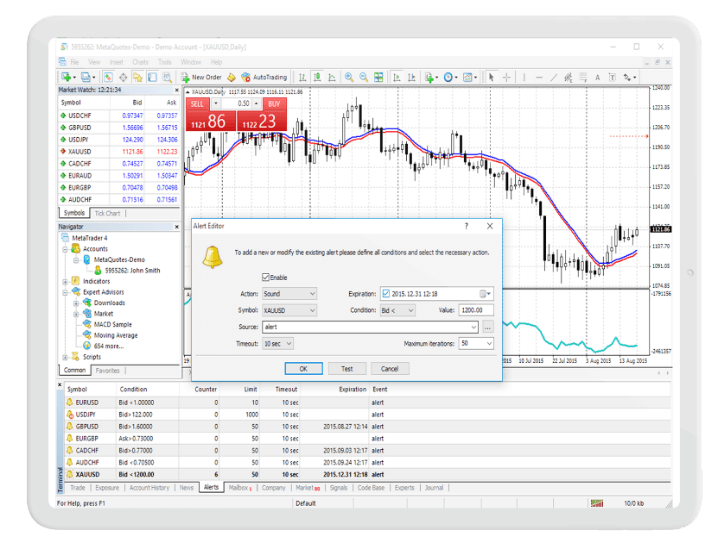This screenshot has height=549, width=724.
Task: Click the Source browse ellipsis button
Action: click(x=488, y=327)
